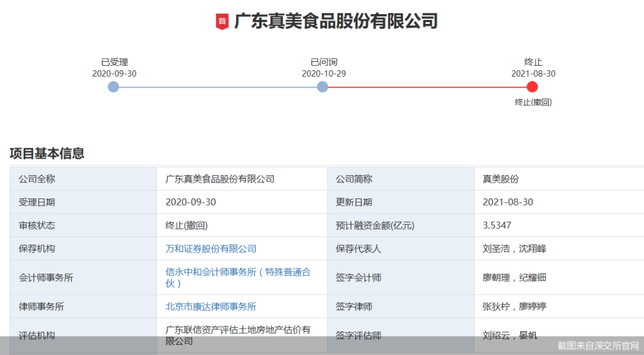Click the 刘绍云，晏帆 value cell
Image resolution: width=644 pixels, height=355 pixels.
(x=559, y=335)
